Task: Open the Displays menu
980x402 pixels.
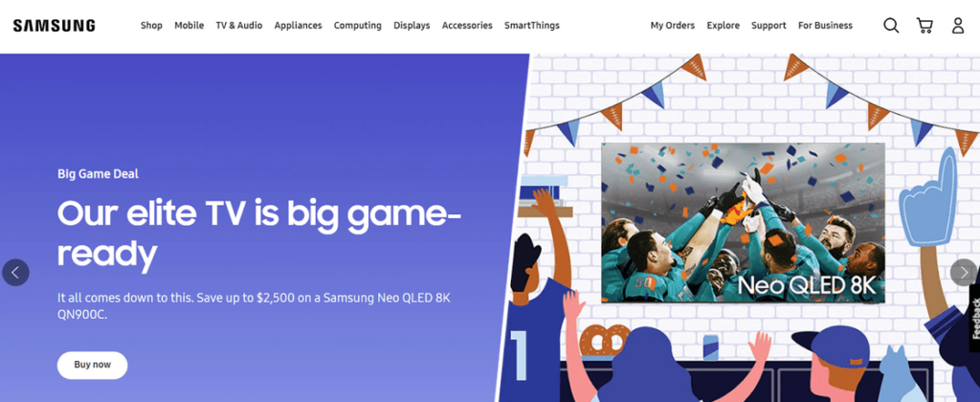Action: click(412, 26)
